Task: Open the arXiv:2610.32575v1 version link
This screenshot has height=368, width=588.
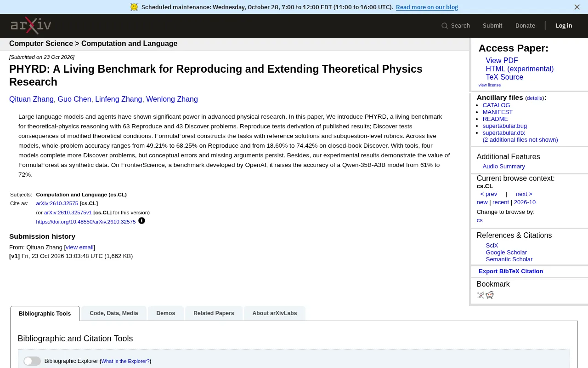Action: tap(68, 213)
